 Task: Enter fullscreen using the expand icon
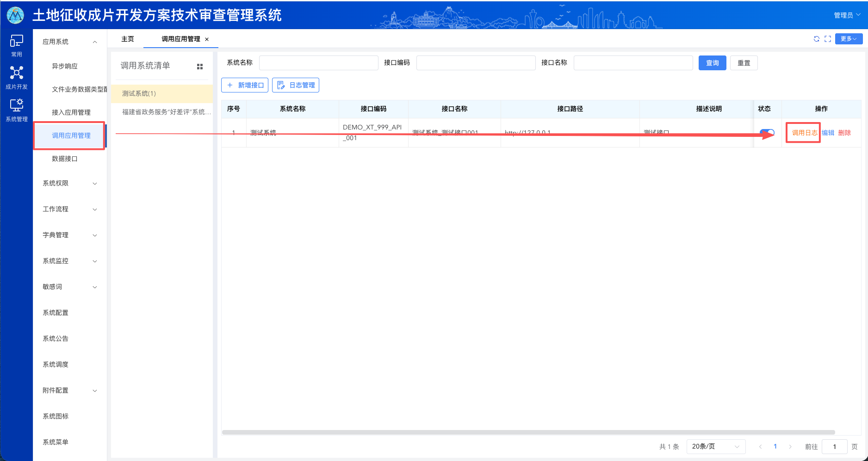(x=828, y=39)
